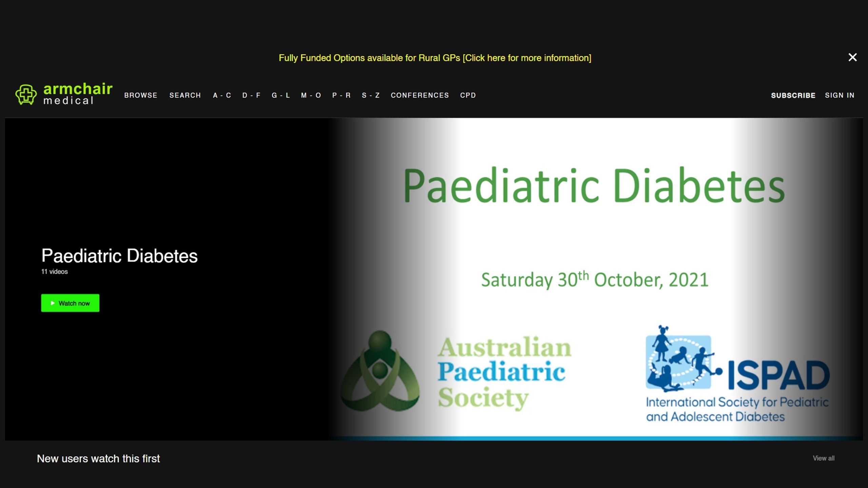Click View all for new users row
This screenshot has width=868, height=488.
point(823,458)
